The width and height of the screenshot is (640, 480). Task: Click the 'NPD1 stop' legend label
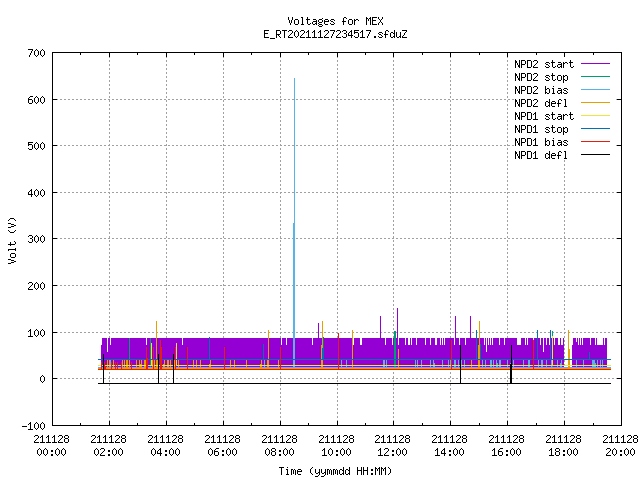(541, 129)
